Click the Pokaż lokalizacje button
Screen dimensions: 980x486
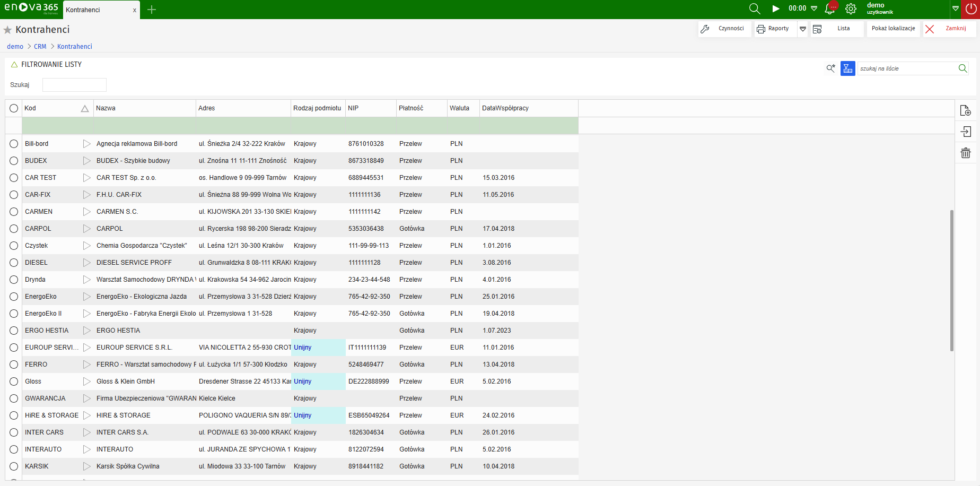pyautogui.click(x=893, y=29)
